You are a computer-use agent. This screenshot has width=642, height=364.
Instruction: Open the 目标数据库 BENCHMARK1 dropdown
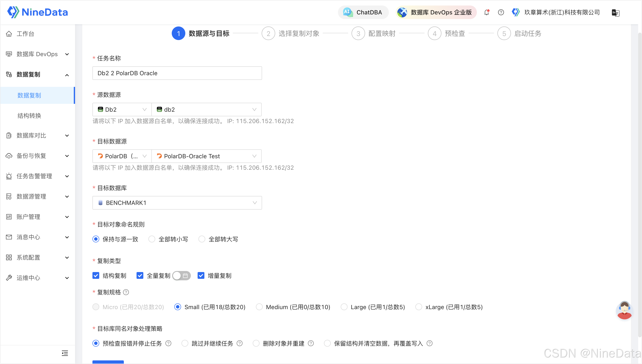click(x=177, y=203)
